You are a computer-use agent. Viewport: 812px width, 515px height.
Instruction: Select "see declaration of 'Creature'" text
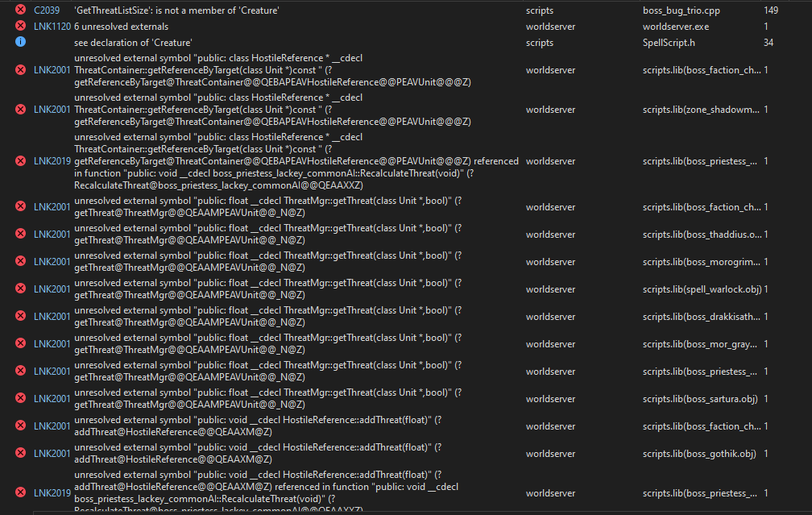pyautogui.click(x=133, y=43)
